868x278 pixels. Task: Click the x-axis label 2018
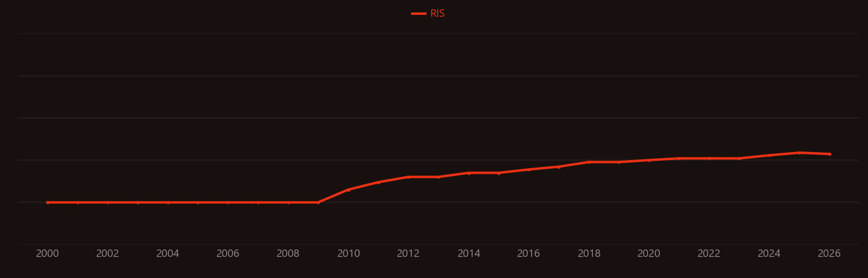pyautogui.click(x=589, y=254)
